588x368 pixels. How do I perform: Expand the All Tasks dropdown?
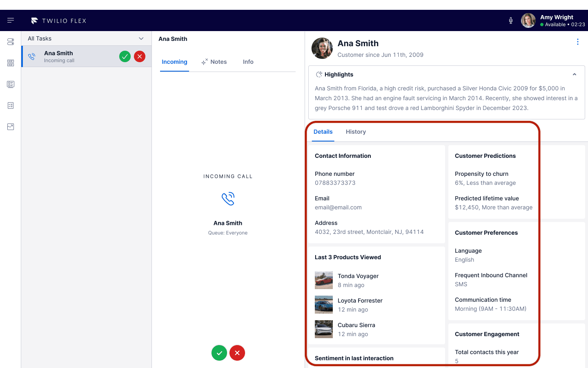(x=141, y=38)
